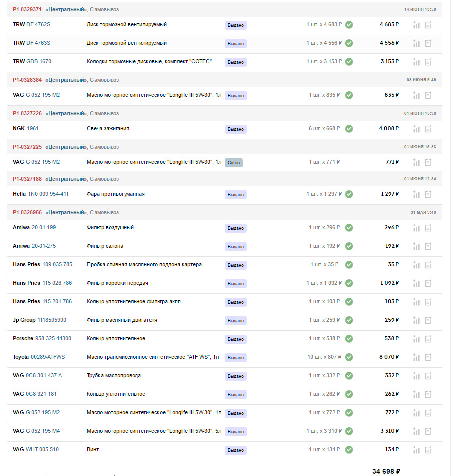Image resolution: width=451 pixels, height=476 pixels.
Task: Click Снято status badge in order P1-0327225
Action: tap(234, 163)
